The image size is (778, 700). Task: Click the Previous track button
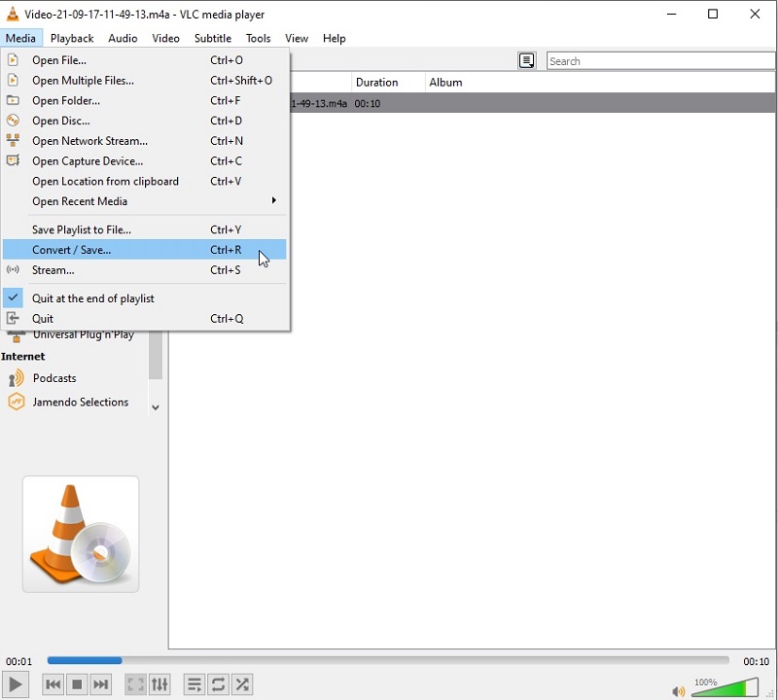coord(53,684)
